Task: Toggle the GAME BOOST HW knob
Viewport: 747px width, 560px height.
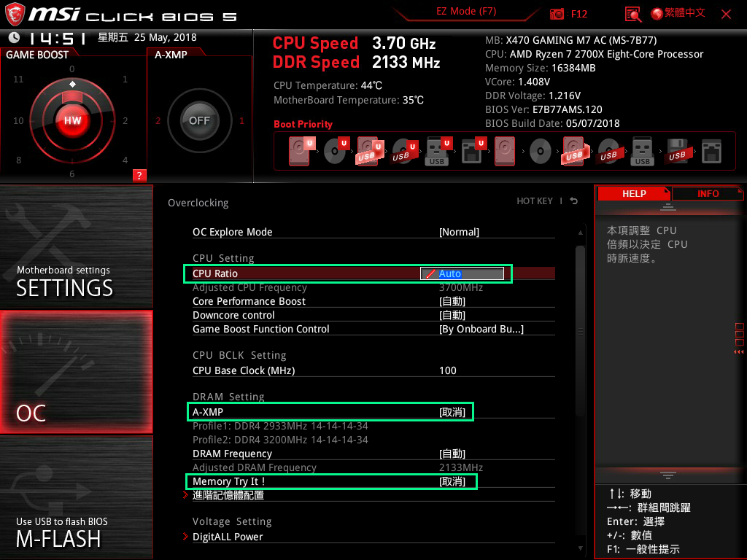Action: point(72,120)
